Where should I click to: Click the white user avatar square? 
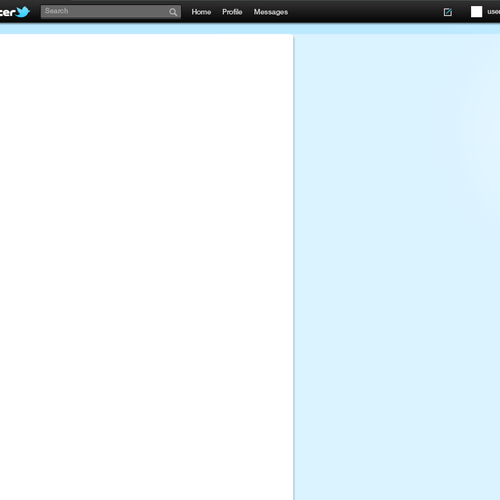pos(476,12)
